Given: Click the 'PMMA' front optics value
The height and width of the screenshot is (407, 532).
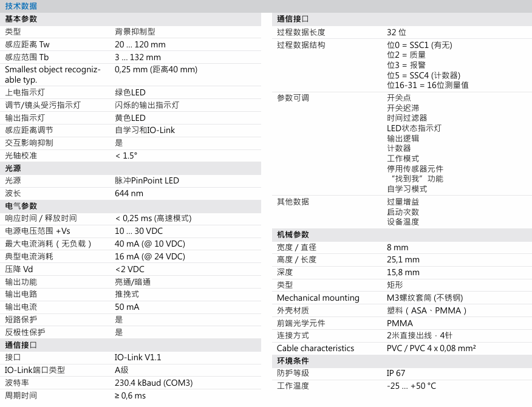Looking at the screenshot, I should (x=400, y=324).
